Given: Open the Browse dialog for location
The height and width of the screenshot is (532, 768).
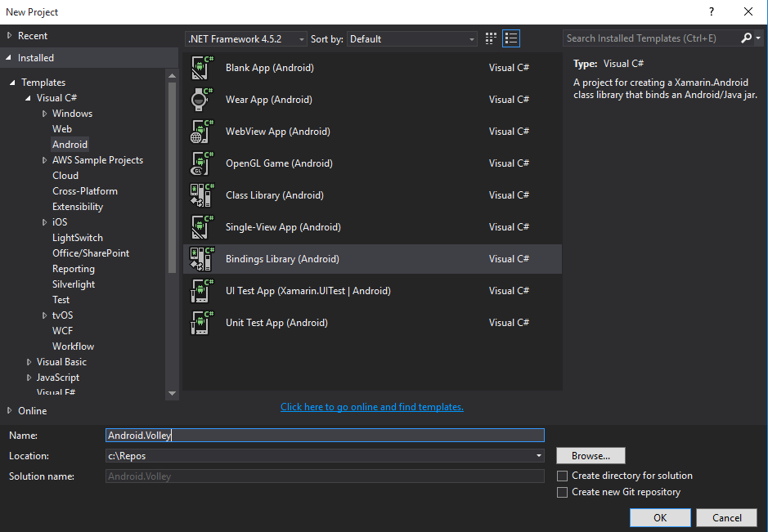Looking at the screenshot, I should [591, 455].
